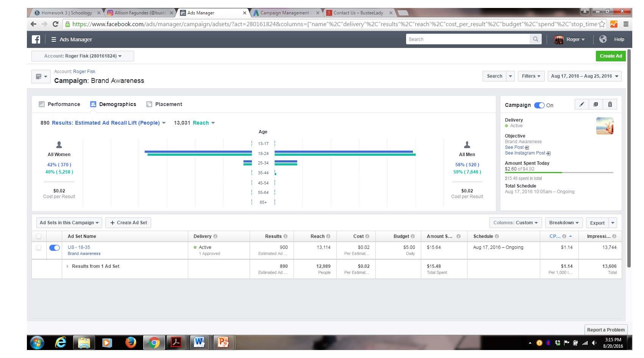Click the Facebook logo icon
This screenshot has width=644, height=358.
tap(36, 39)
